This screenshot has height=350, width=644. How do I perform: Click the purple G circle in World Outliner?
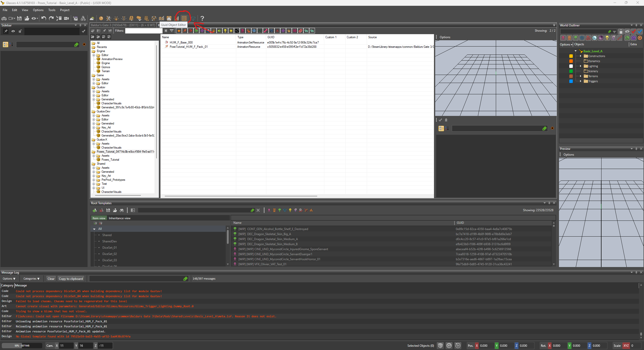[x=633, y=38]
